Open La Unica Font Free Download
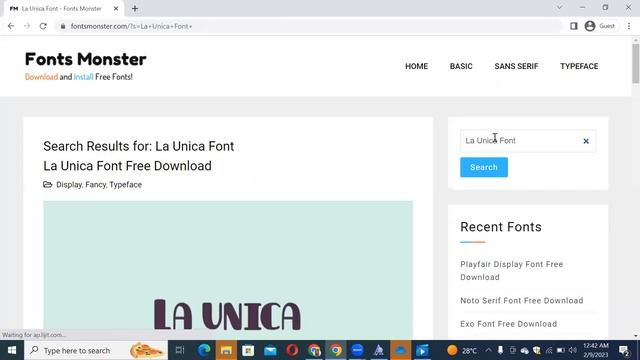The image size is (640, 360). pyautogui.click(x=127, y=166)
